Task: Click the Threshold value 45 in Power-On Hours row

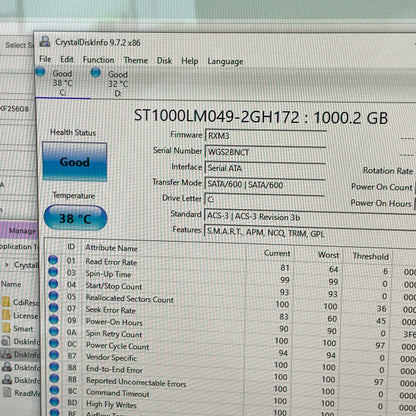Action: click(x=381, y=321)
